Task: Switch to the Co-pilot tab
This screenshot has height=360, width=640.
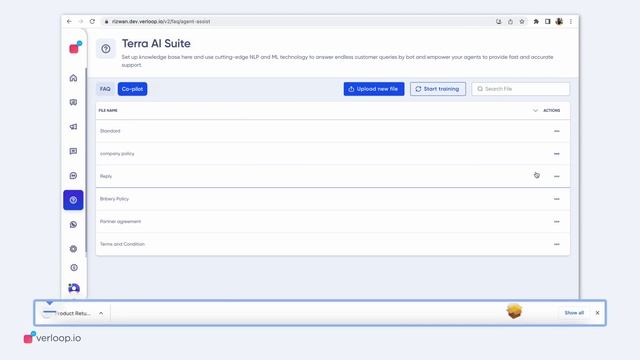Action: tap(132, 89)
